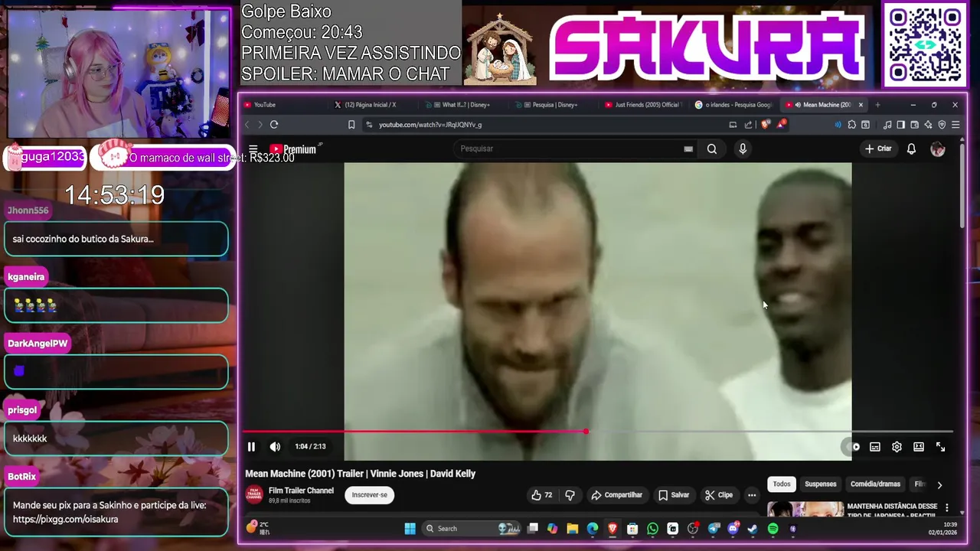Open Compartilhar share dialog
This screenshot has height=551, width=980.
(616, 495)
